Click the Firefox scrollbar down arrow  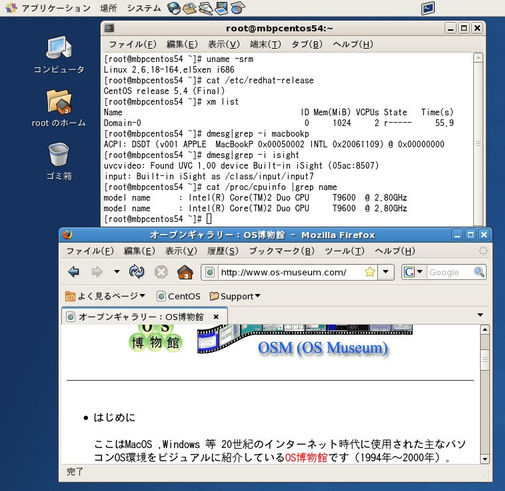485,459
